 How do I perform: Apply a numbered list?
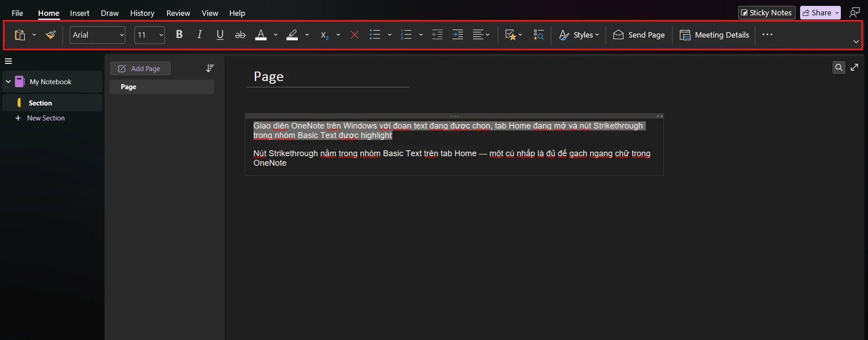coord(406,35)
